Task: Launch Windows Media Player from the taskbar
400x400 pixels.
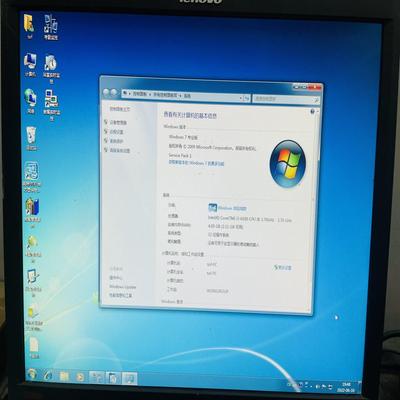Action: point(80,377)
